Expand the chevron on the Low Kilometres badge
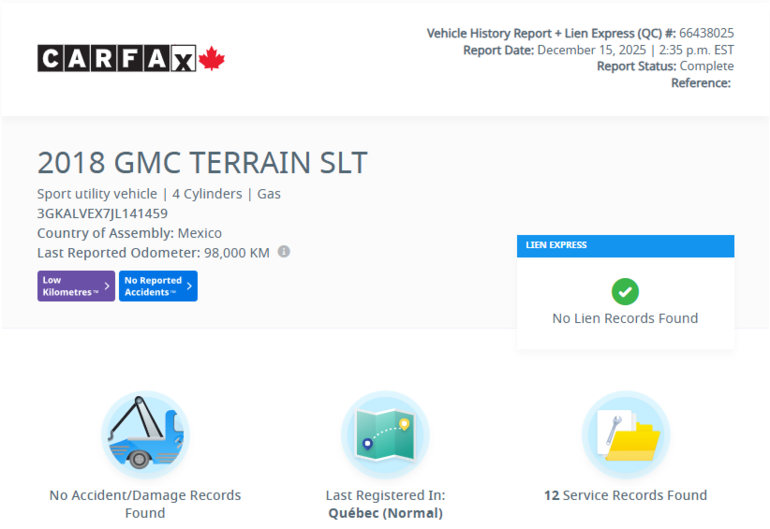This screenshot has height=529, width=770. (107, 286)
